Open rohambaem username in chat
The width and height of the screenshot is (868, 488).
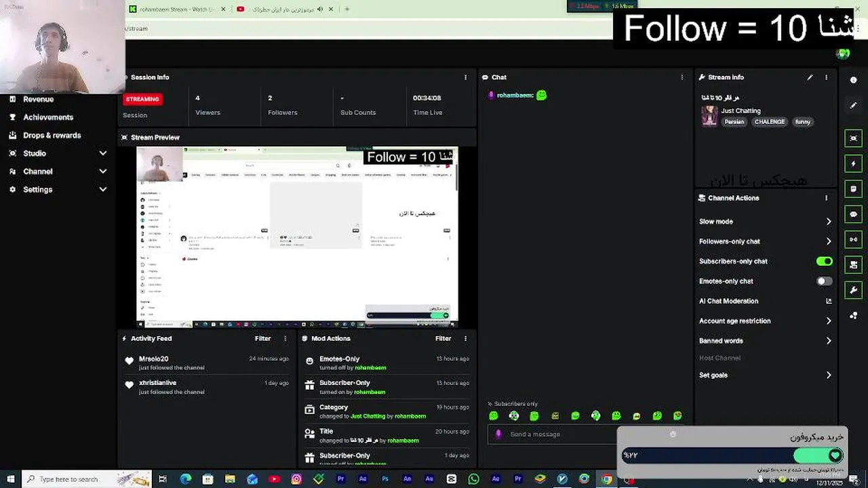click(515, 96)
